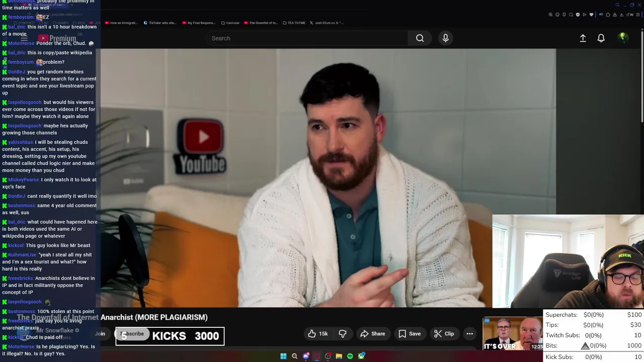Viewport: 644px width, 362px height.
Task: Open File Explorer from the taskbar
Action: coord(339,356)
